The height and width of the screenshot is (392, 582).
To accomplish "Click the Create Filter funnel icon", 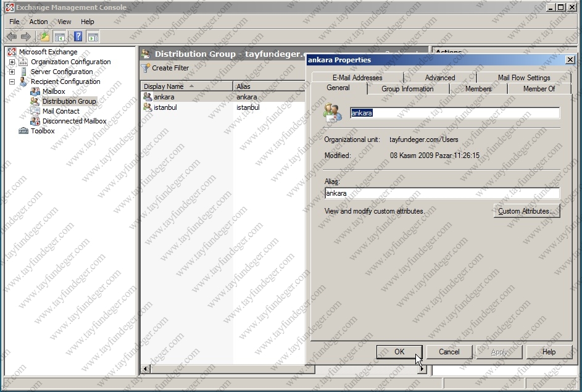I will 146,68.
